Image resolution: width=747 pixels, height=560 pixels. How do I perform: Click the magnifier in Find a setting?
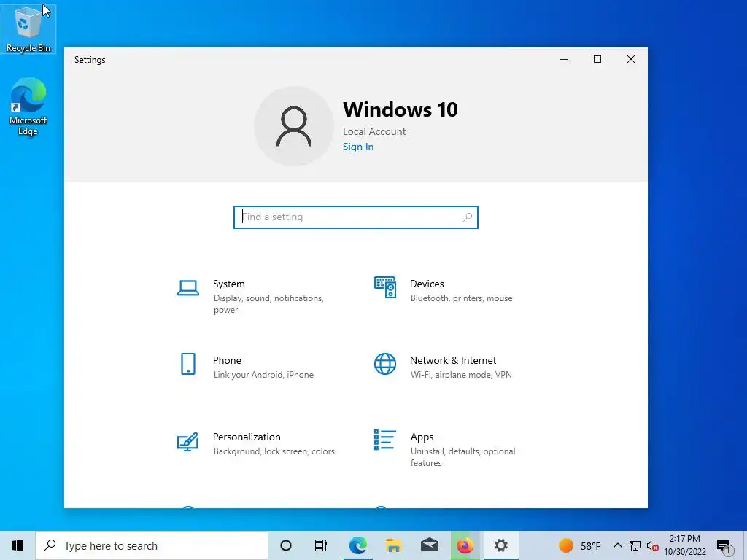(468, 217)
